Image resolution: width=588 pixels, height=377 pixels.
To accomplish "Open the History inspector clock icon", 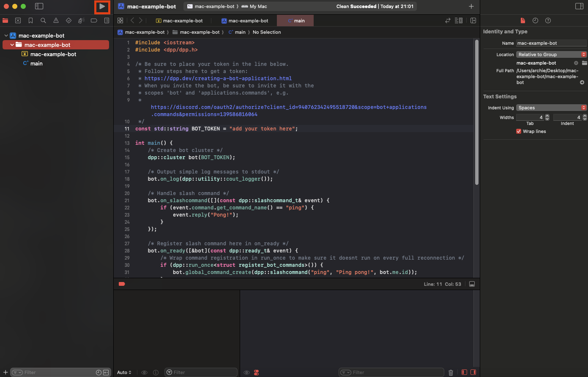I will 535,21.
